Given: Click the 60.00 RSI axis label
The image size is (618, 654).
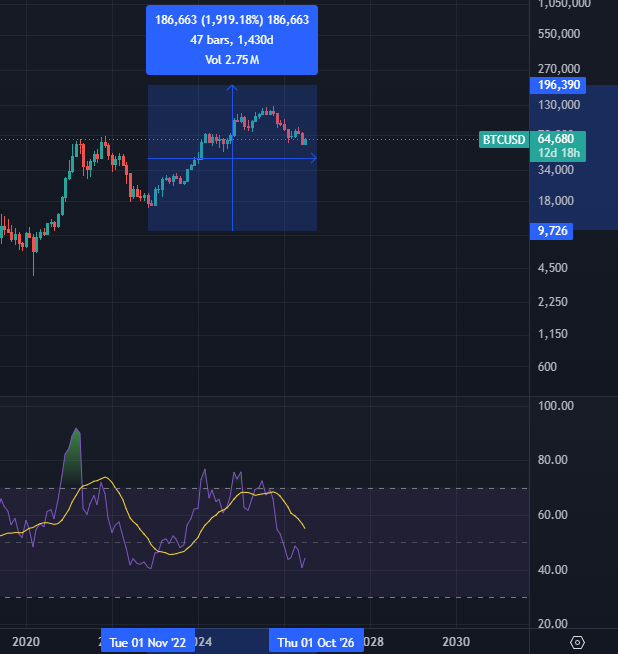Looking at the screenshot, I should 553,515.
